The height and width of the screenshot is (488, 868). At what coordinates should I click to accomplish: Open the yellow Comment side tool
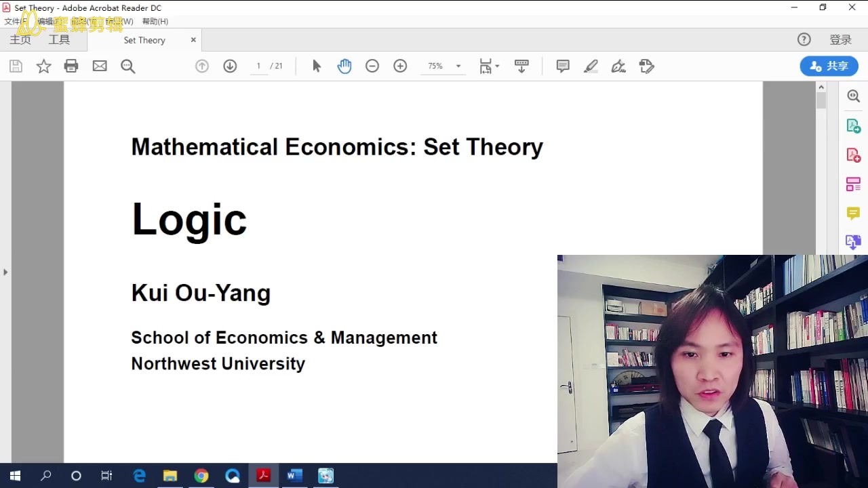(853, 213)
